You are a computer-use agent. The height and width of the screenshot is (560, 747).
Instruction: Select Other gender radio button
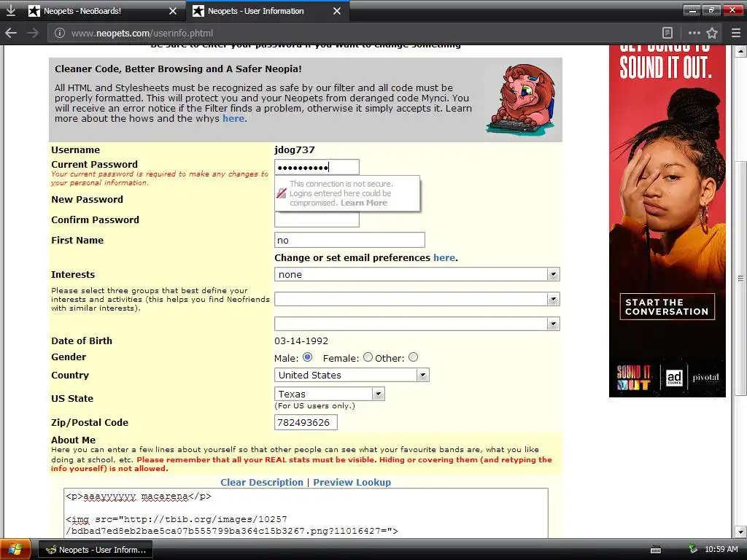click(x=413, y=357)
